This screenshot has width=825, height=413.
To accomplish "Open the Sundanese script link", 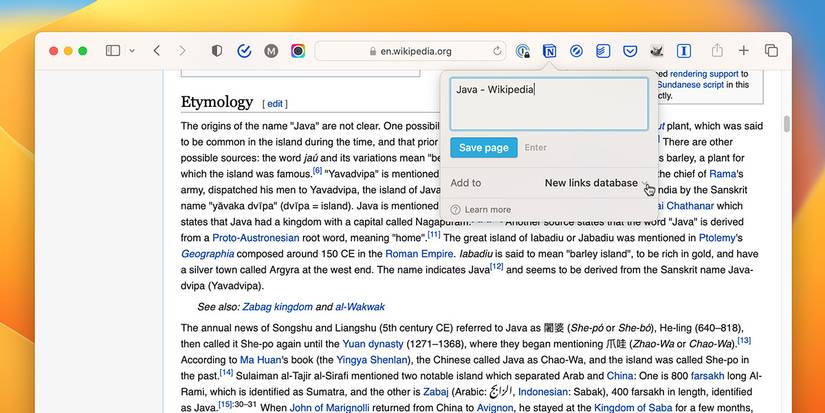I will click(x=690, y=85).
